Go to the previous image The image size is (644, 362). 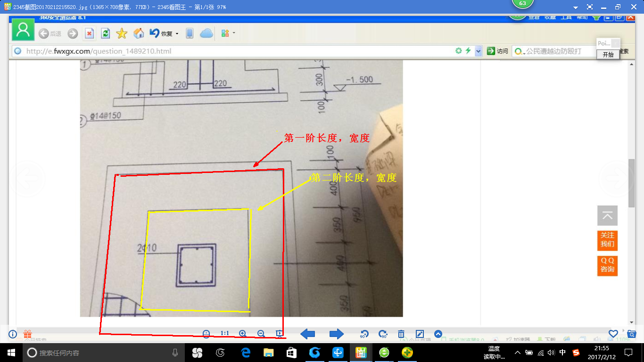[x=308, y=334]
